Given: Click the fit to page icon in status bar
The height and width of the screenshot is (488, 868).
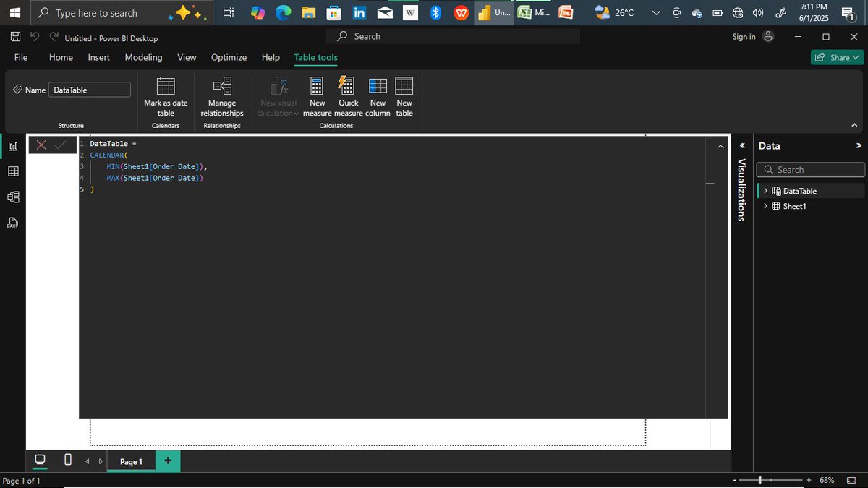Looking at the screenshot, I should tap(851, 480).
